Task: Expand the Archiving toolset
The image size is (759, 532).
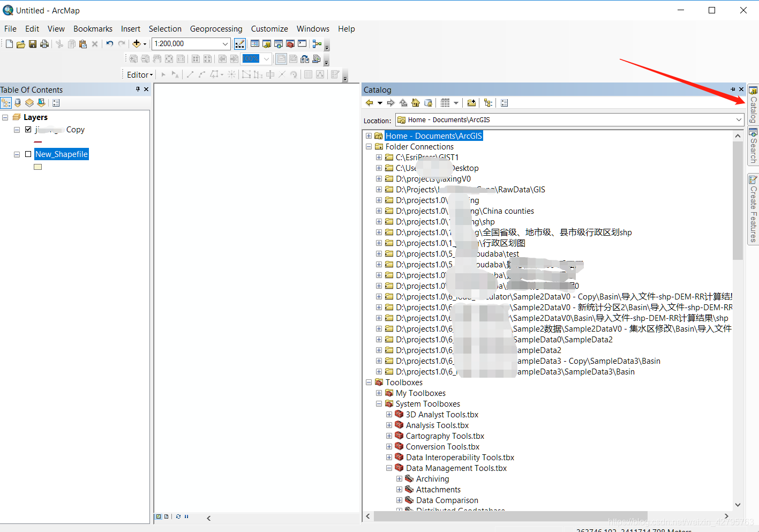Action: tap(399, 479)
